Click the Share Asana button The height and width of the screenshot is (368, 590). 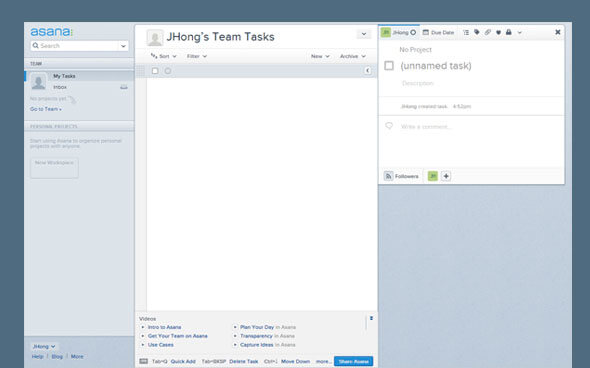tap(353, 361)
